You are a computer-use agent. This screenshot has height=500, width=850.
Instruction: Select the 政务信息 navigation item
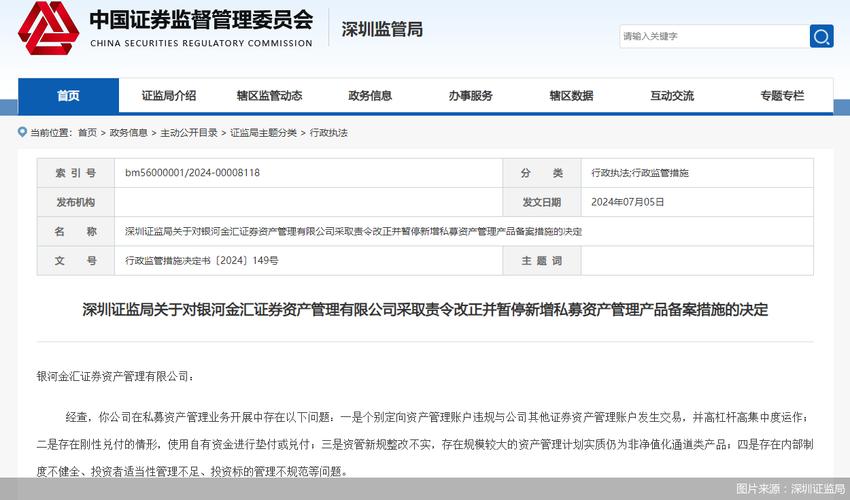coord(370,95)
